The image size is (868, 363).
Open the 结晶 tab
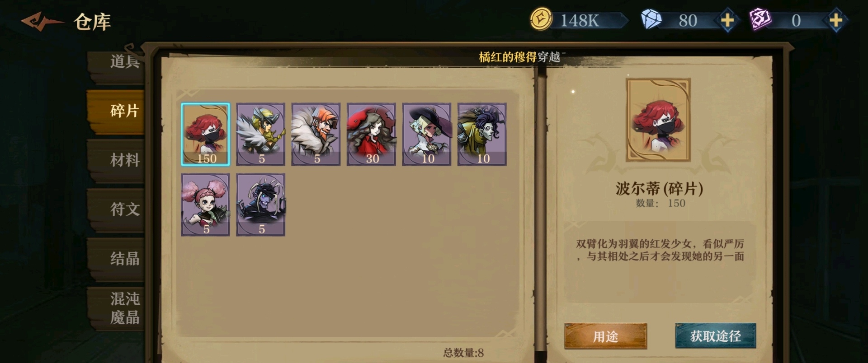click(x=118, y=259)
